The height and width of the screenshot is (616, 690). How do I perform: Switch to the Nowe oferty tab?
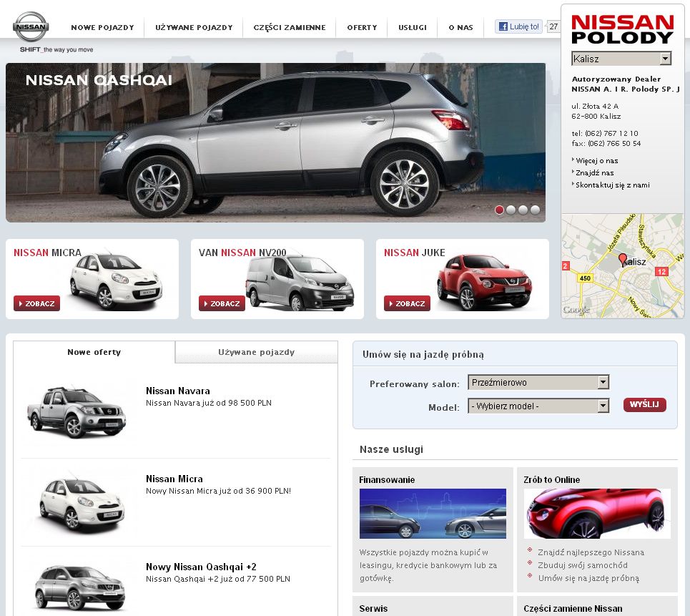94,352
